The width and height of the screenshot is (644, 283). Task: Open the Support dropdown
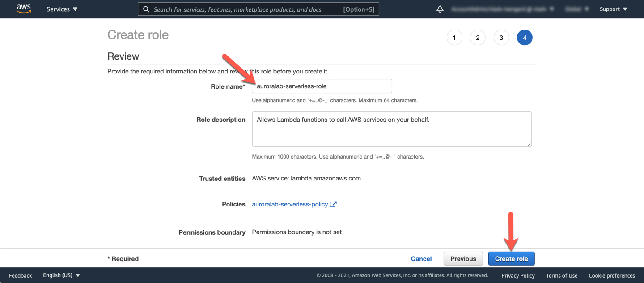click(613, 9)
